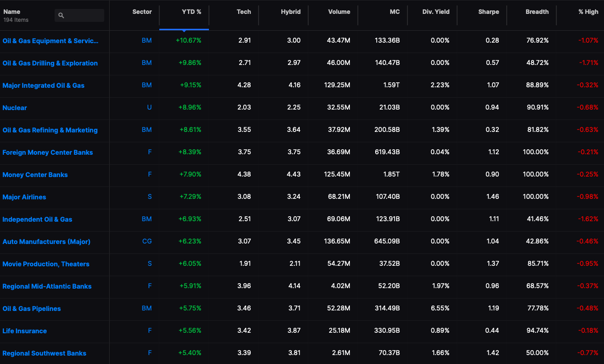
Task: Click the Tech column header
Action: tap(244, 12)
